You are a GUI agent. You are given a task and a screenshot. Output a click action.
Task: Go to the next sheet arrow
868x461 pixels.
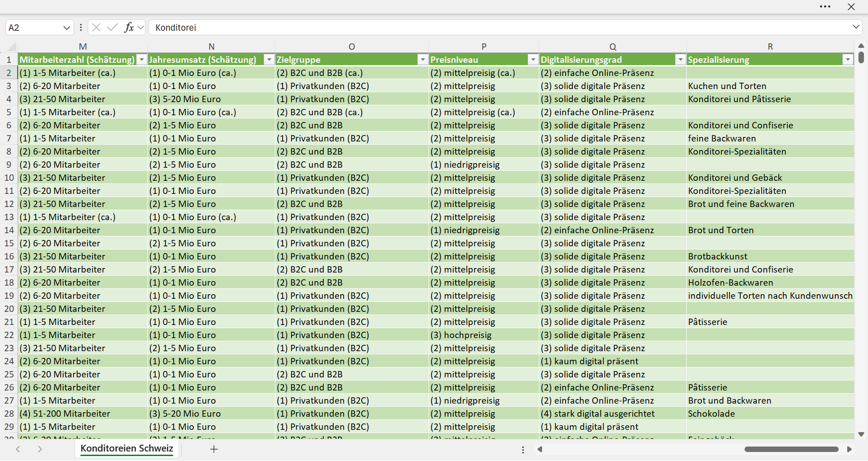(40, 449)
